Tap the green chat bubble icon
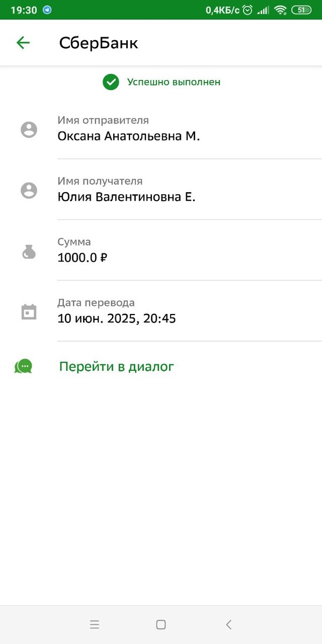The width and height of the screenshot is (322, 644). 24,366
